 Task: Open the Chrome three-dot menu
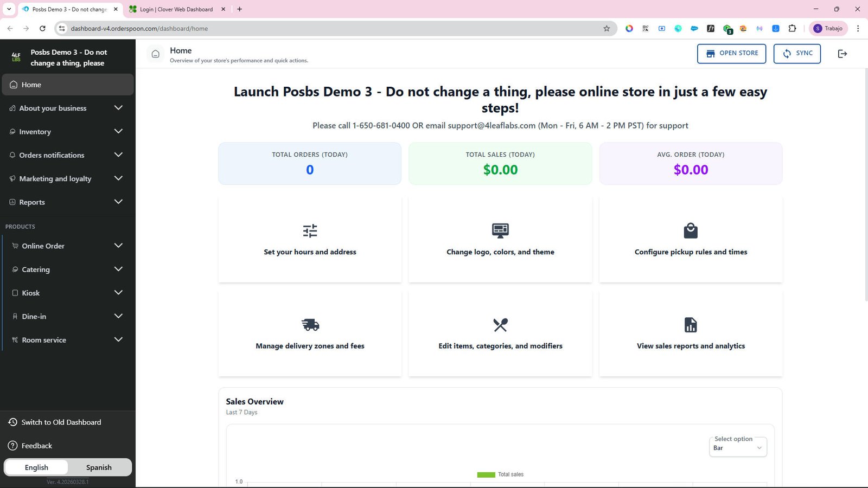tap(858, 28)
